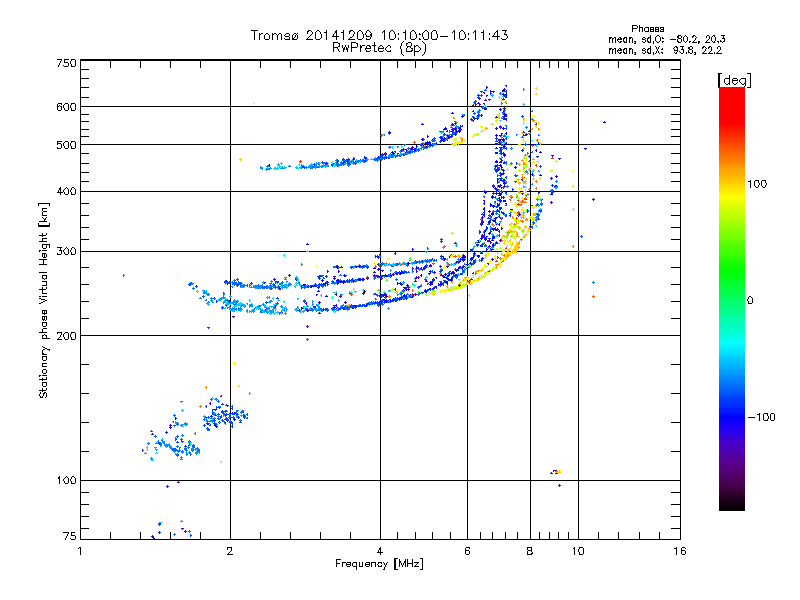800x600 pixels.
Task: Click the 'RwPretec (8p)' subtitle
Action: [x=379, y=48]
